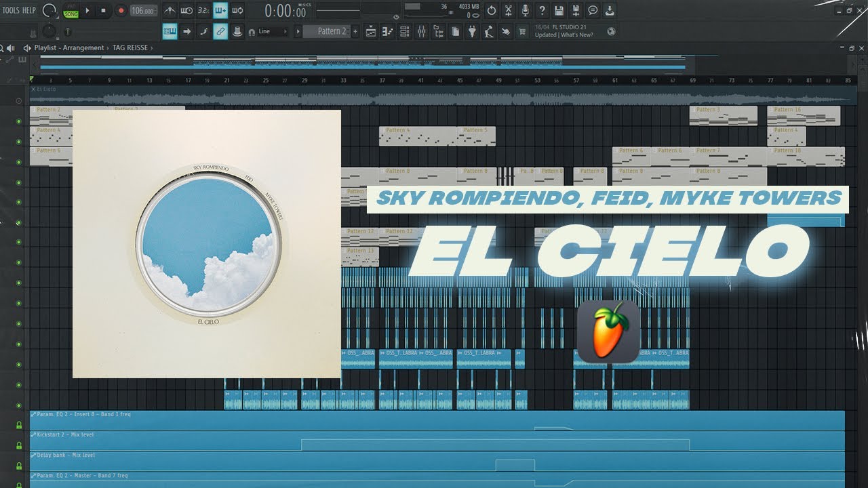Toggle typing keyboard to piano icon
Screen dimensions: 868x488
pyautogui.click(x=170, y=31)
